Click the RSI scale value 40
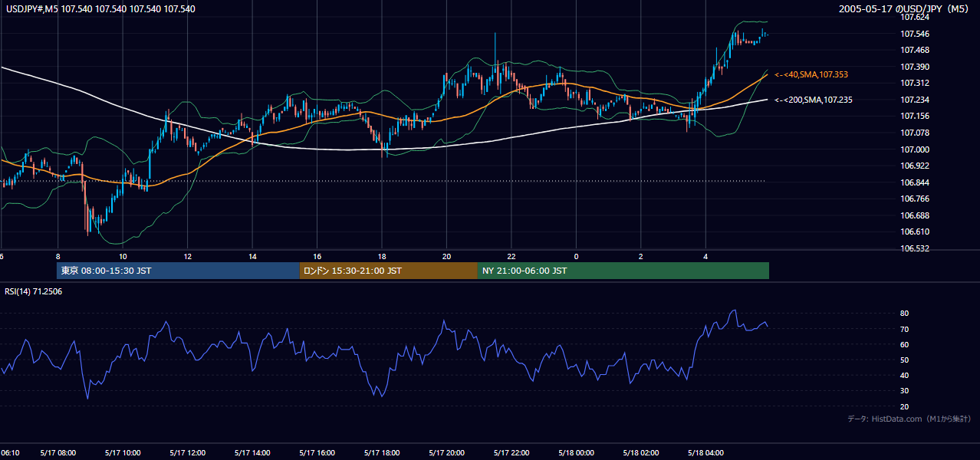Viewport: 980px width, 460px height. coord(904,375)
